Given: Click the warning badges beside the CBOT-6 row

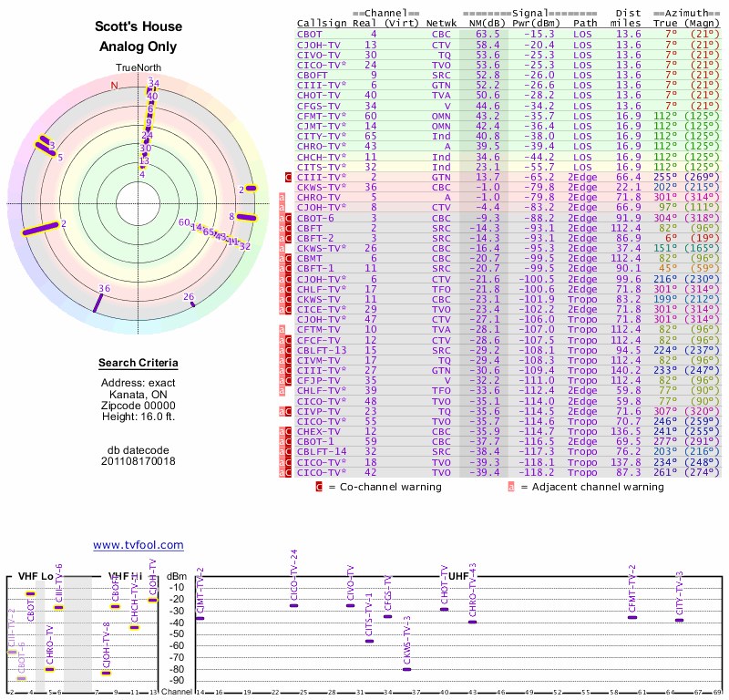Looking at the screenshot, I should click(x=285, y=218).
